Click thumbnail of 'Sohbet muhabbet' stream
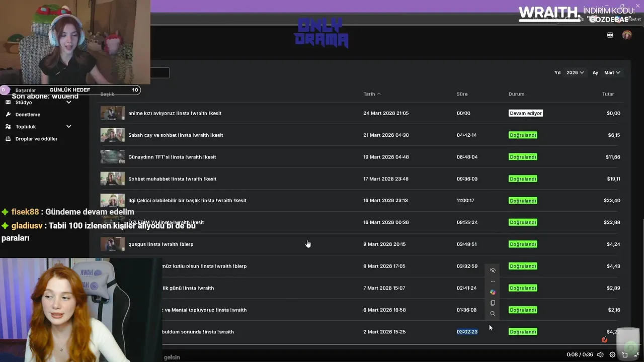This screenshot has height=362, width=644. [x=112, y=178]
